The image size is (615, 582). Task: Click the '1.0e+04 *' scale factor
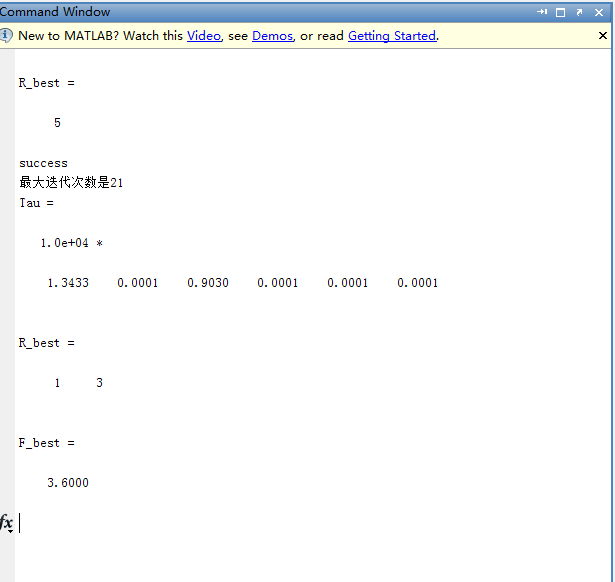[x=71, y=243]
